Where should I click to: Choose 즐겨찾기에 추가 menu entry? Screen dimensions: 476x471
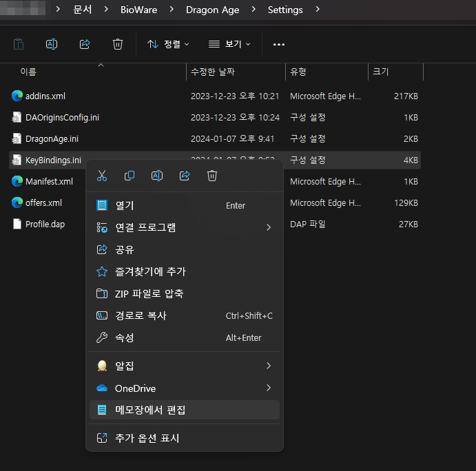point(185,271)
